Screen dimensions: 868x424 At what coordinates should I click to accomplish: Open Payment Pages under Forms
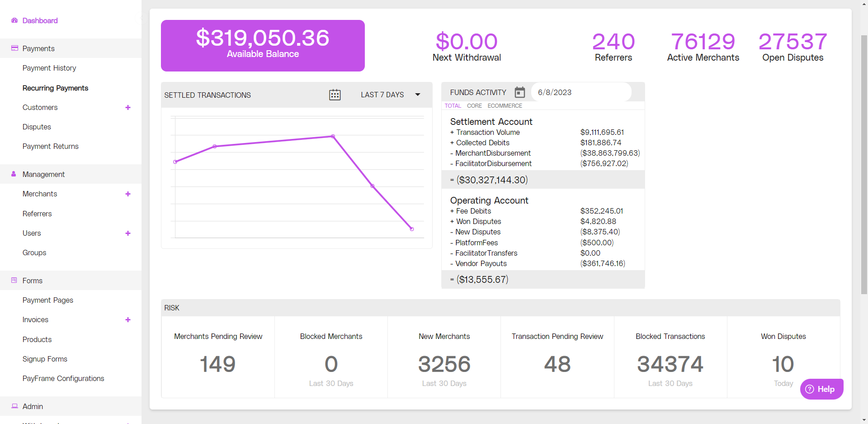click(x=48, y=300)
